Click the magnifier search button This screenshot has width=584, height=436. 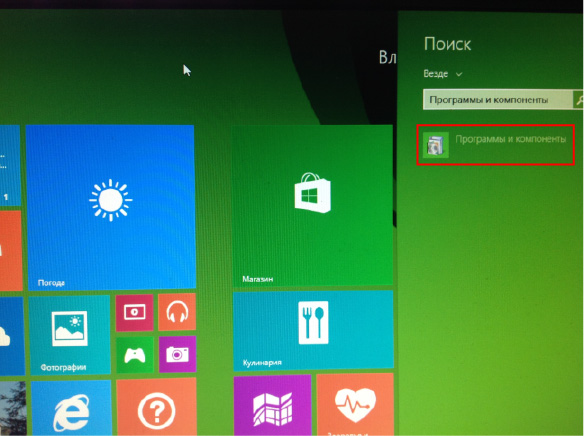point(578,99)
